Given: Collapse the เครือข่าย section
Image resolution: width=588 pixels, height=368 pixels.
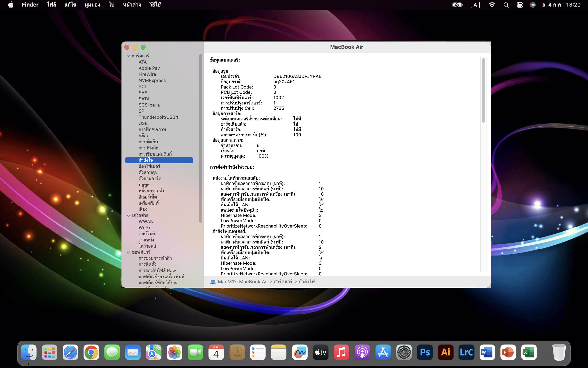Looking at the screenshot, I should 128,215.
